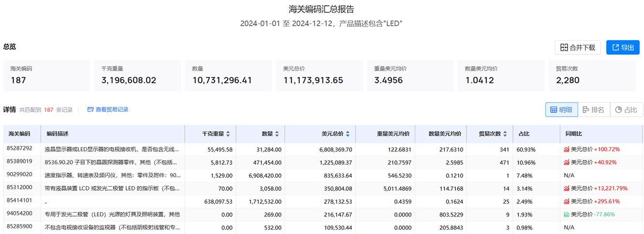Image resolution: width=644 pixels, height=234 pixels.
Task: Click the 187 matched records count
Action: click(x=48, y=110)
